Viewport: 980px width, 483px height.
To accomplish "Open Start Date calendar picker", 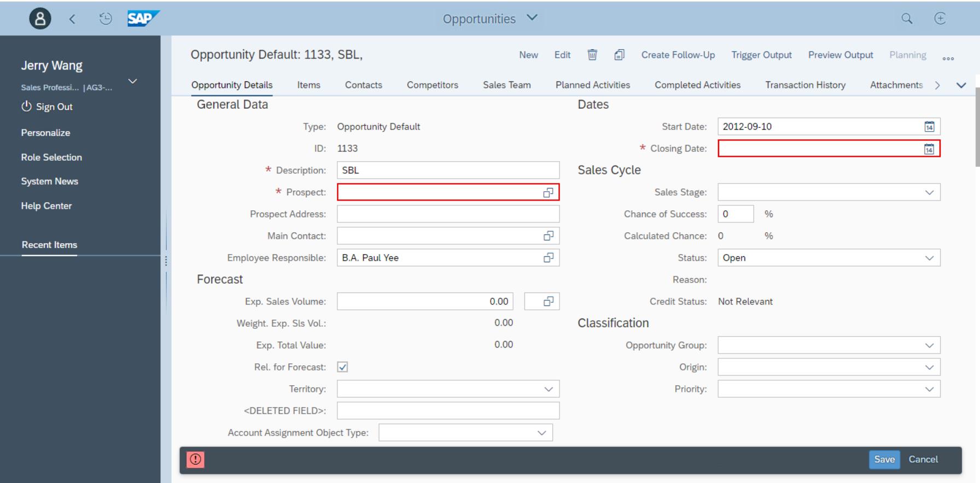I will pos(929,127).
